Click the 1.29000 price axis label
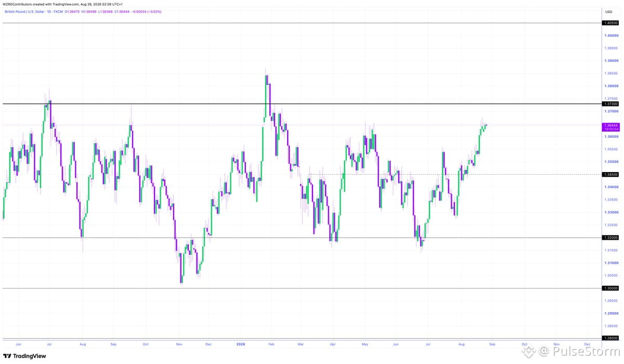This screenshot has width=624, height=364. coord(610,314)
